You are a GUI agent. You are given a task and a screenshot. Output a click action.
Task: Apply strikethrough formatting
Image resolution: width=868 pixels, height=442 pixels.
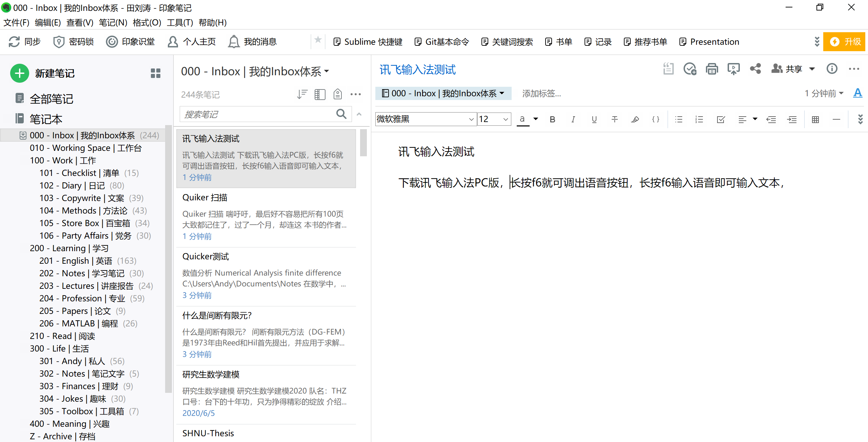pyautogui.click(x=615, y=119)
